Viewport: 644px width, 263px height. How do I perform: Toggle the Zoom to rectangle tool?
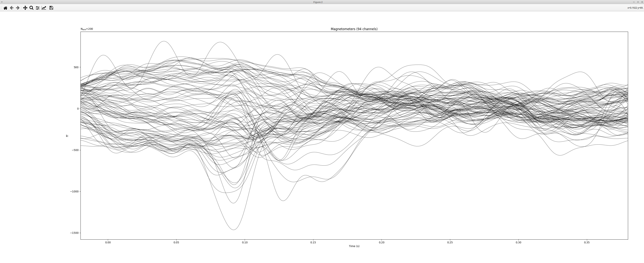click(31, 8)
